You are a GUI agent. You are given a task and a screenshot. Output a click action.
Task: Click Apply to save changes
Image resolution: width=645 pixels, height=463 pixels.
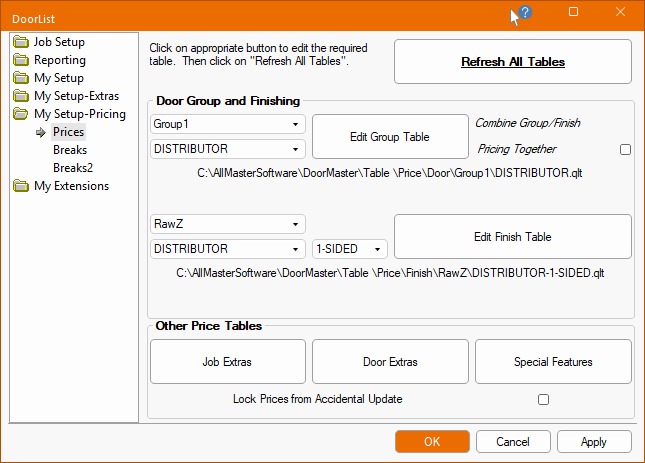click(x=594, y=441)
